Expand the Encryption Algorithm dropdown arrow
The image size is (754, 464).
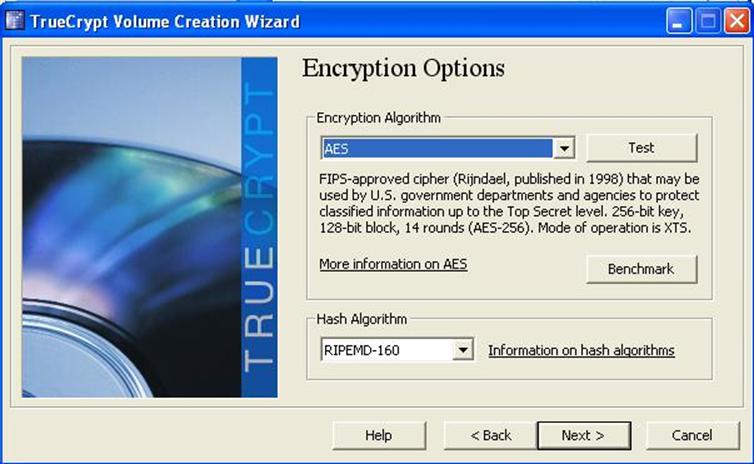point(564,148)
